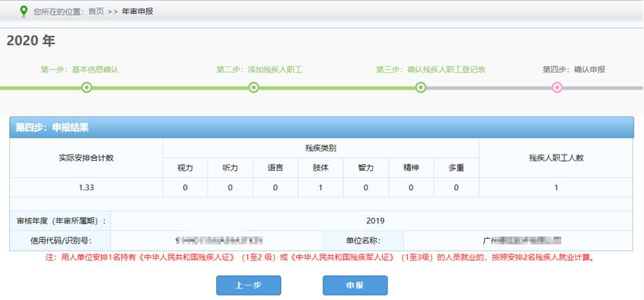Click the value 0 under 视力
The image size is (644, 300).
pyautogui.click(x=185, y=188)
